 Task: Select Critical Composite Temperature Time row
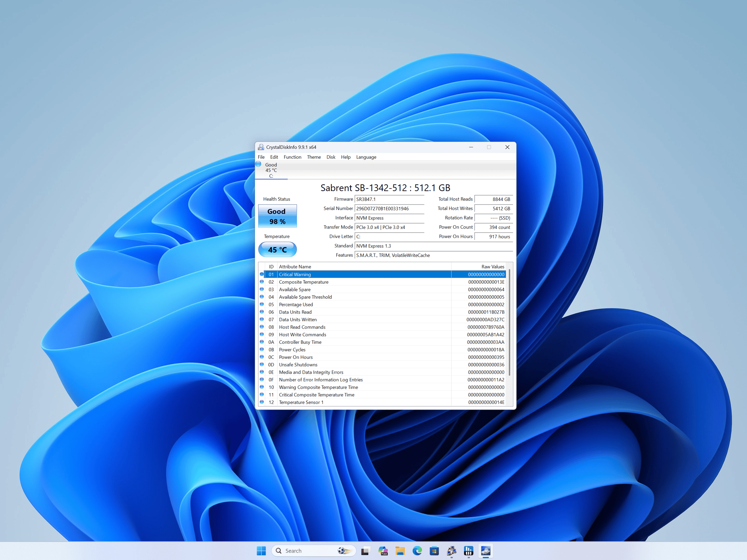[x=382, y=395]
